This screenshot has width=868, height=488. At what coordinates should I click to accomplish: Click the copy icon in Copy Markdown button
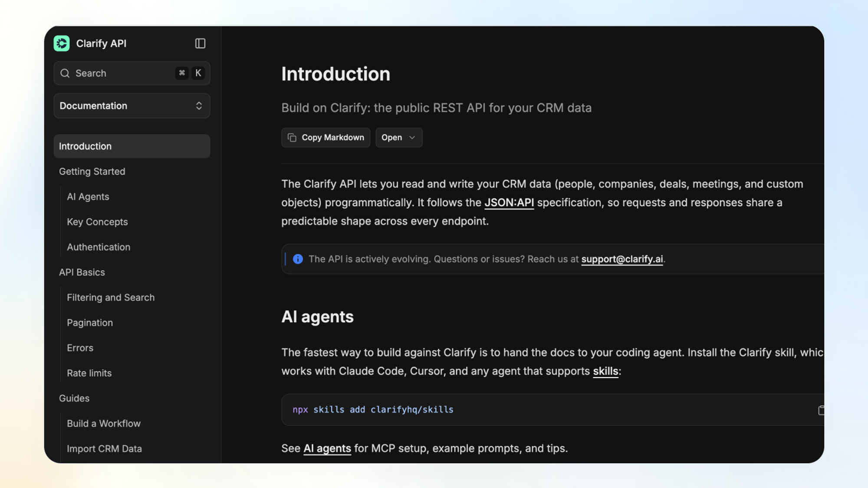pos(292,138)
